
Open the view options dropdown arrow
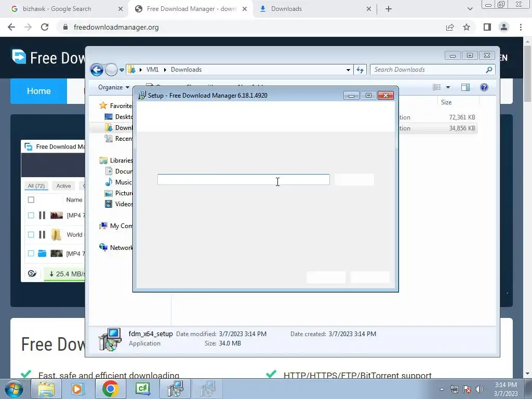(448, 87)
